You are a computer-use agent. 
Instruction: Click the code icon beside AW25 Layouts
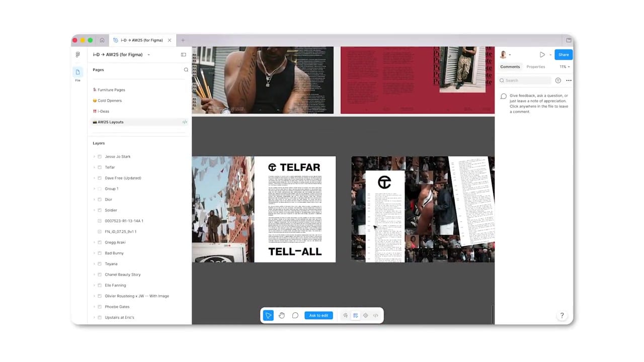(x=185, y=122)
